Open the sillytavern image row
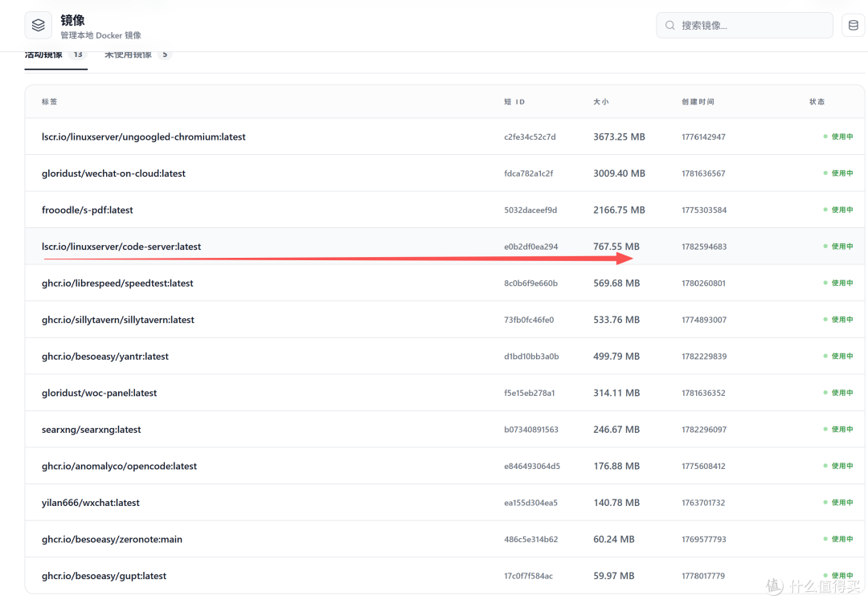 [444, 319]
